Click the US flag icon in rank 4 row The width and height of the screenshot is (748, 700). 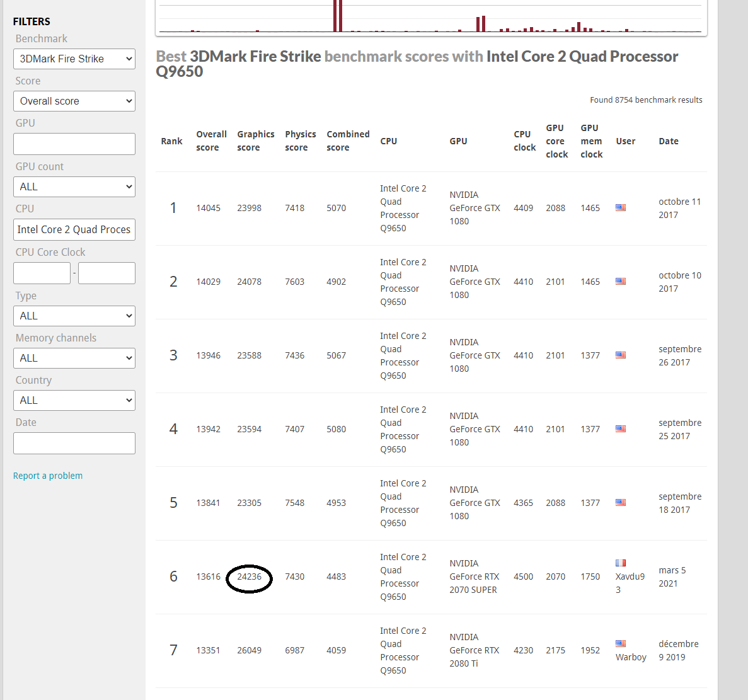pyautogui.click(x=621, y=428)
